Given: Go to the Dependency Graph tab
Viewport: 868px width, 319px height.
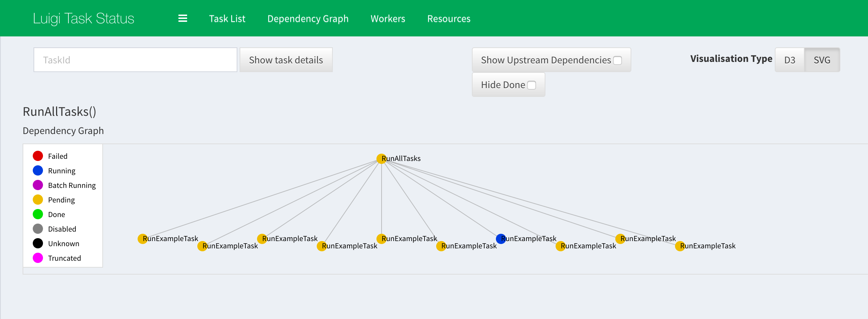Looking at the screenshot, I should (x=308, y=19).
